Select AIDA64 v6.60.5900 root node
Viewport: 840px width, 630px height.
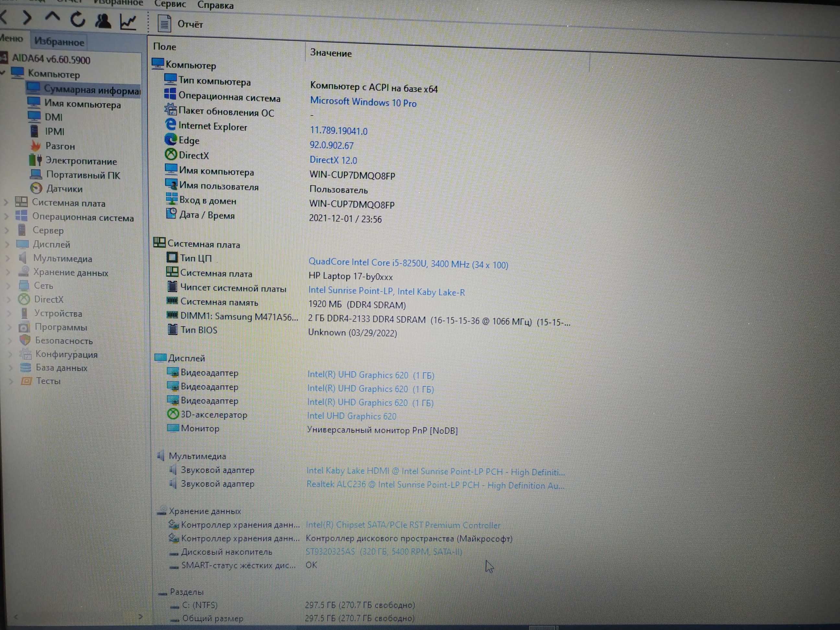click(x=51, y=60)
